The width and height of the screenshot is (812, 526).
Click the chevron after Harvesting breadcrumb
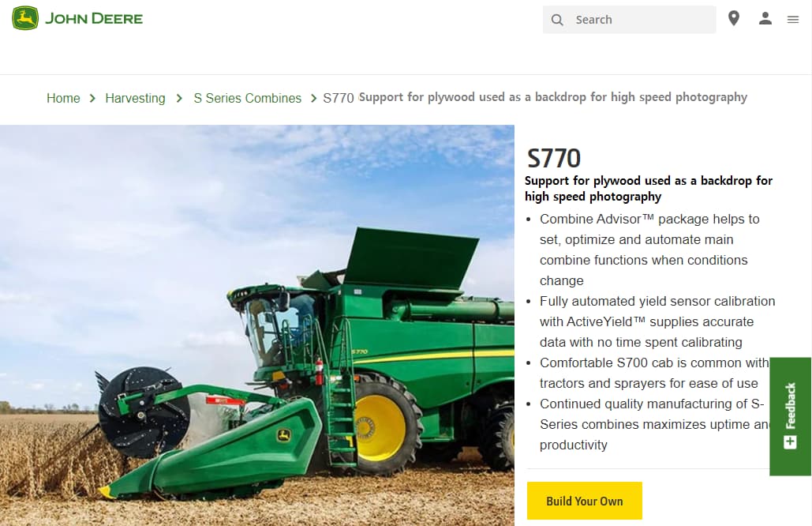(x=179, y=98)
